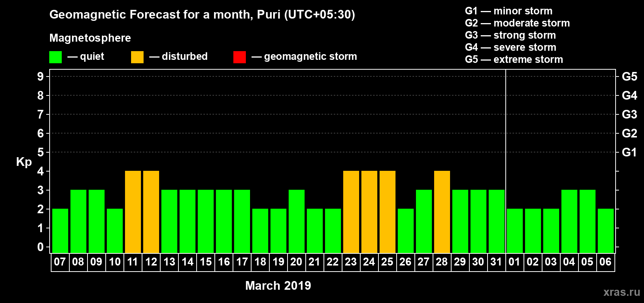Click the G1 label on the right axis
Viewport: 644px width, 303px height.
(x=630, y=152)
